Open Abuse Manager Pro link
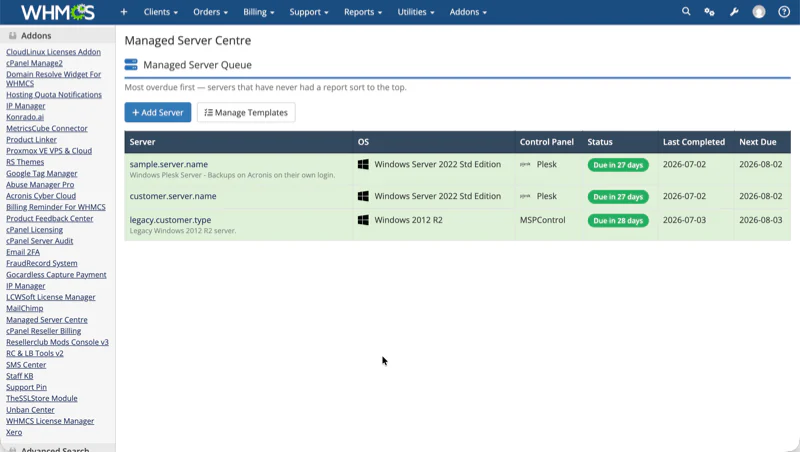The width and height of the screenshot is (800, 452). pyautogui.click(x=40, y=184)
